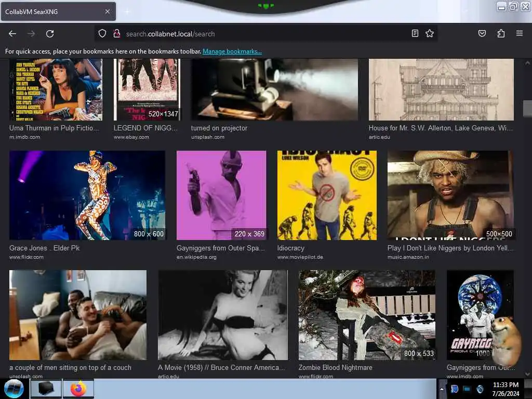Open the extensions puzzle icon
The width and height of the screenshot is (532, 399).
[x=501, y=33]
